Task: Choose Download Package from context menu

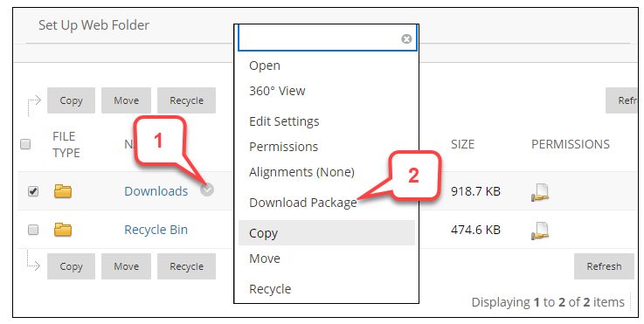Action: point(303,203)
